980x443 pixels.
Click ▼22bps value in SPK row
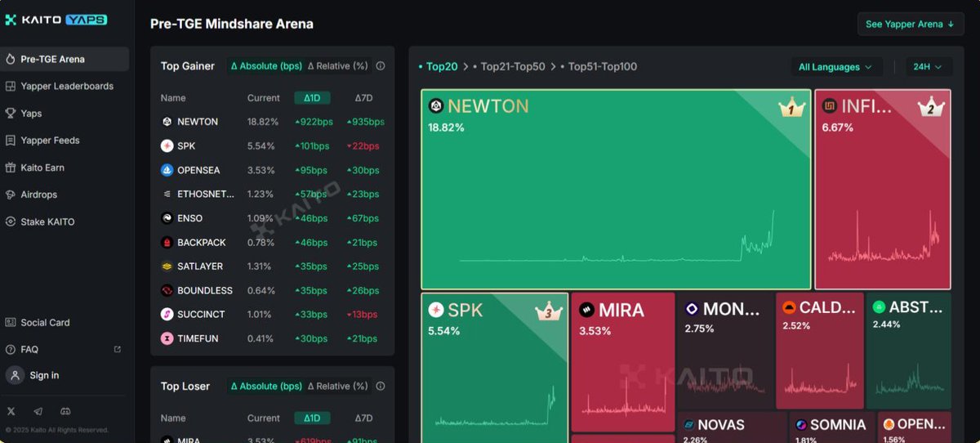pos(363,146)
